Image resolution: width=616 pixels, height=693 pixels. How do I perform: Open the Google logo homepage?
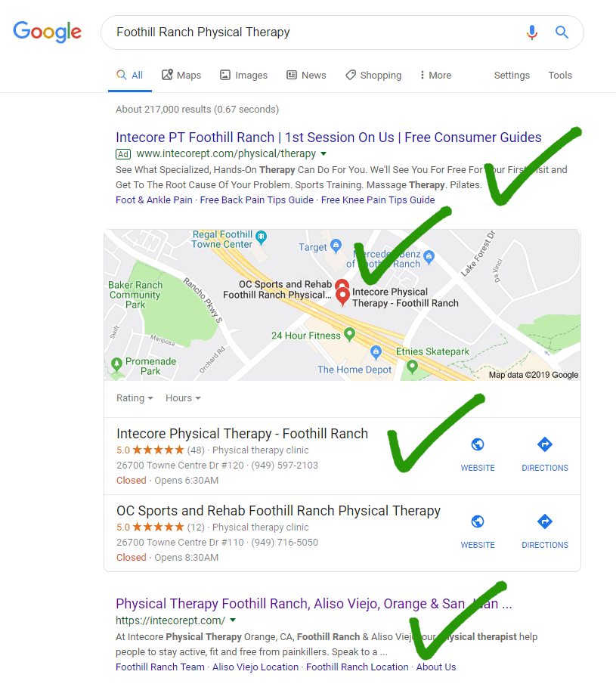click(x=48, y=32)
